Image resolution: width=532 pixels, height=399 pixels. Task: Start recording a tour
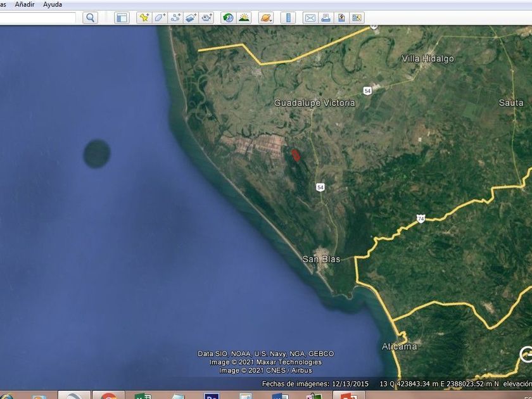point(207,18)
